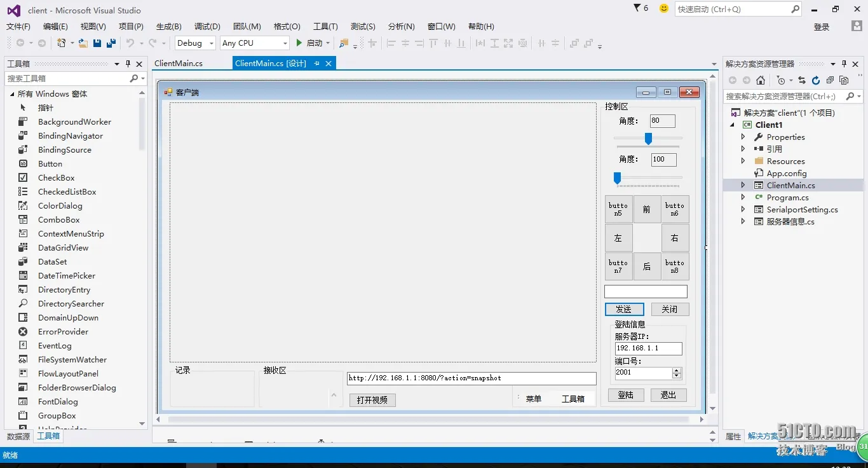The image size is (868, 468).
Task: Open the 文件(F) menu
Action: click(x=18, y=26)
